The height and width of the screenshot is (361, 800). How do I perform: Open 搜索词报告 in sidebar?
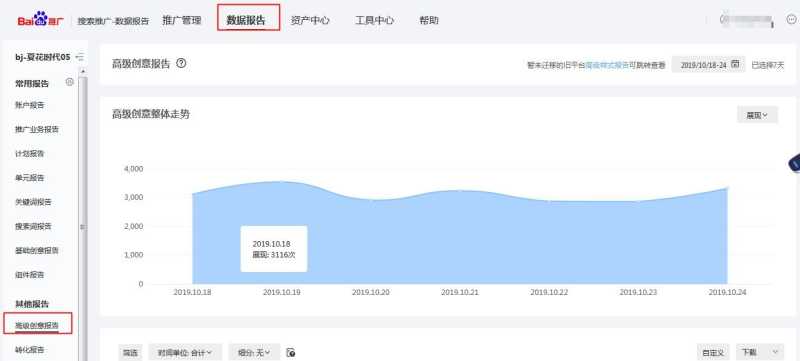point(33,226)
